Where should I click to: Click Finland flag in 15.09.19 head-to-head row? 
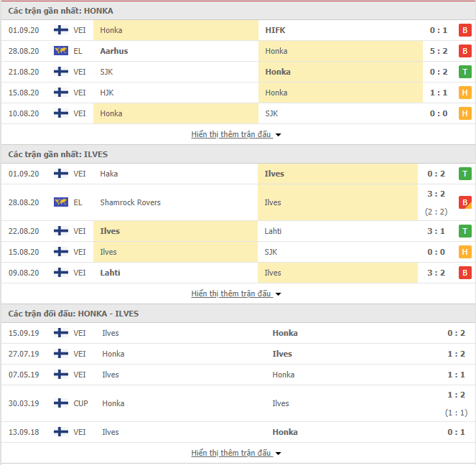click(61, 333)
